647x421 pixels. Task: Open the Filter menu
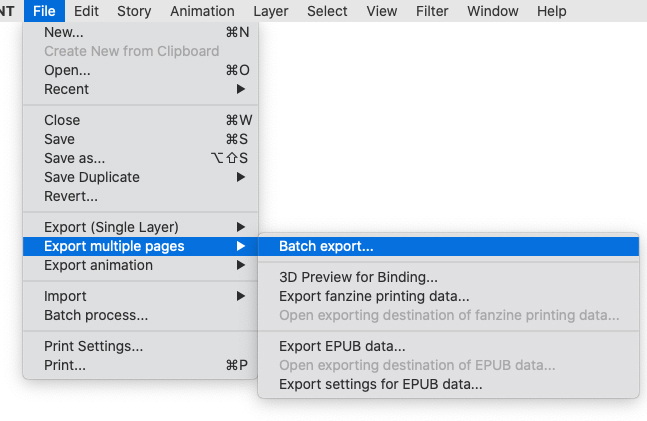point(432,11)
